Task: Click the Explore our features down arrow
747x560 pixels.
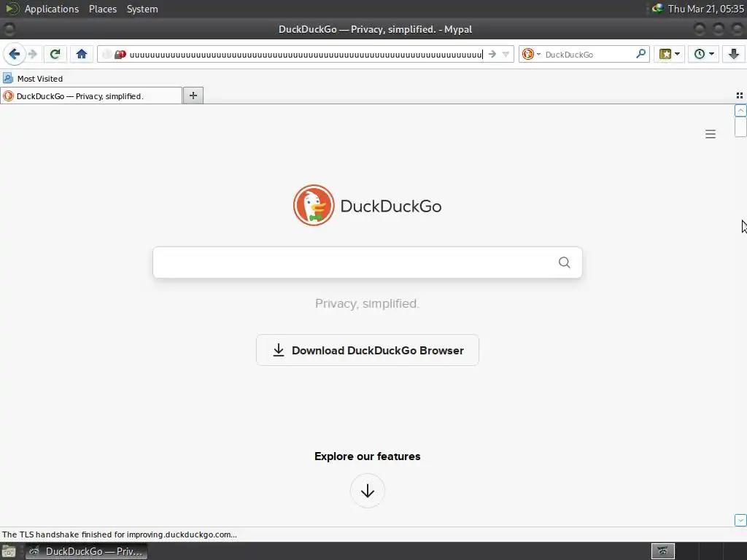Action: click(x=368, y=491)
